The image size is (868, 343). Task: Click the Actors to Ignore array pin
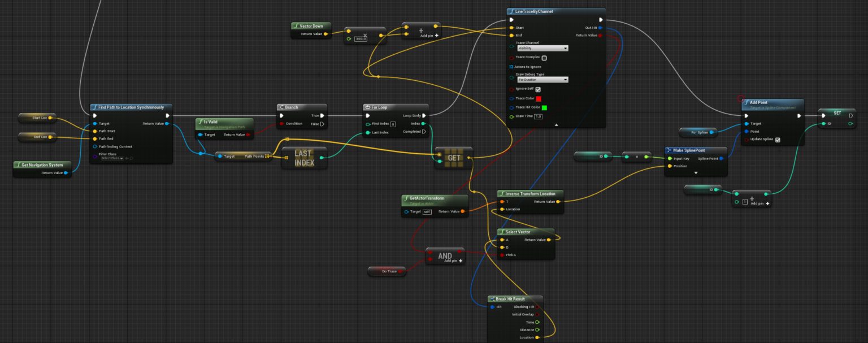[x=511, y=67]
